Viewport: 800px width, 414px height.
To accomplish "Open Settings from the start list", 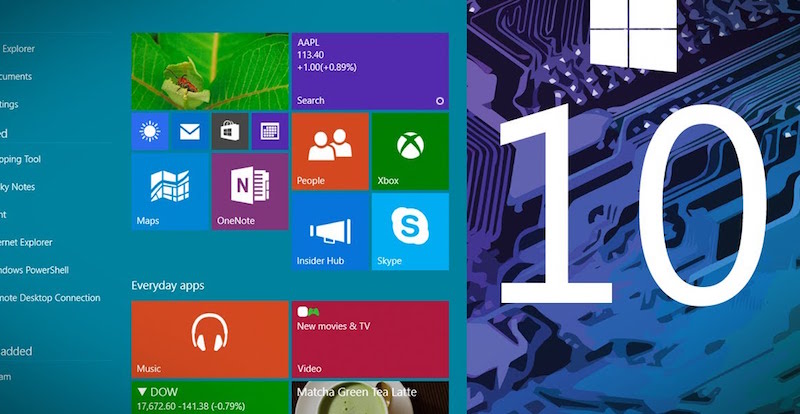I will (x=9, y=104).
